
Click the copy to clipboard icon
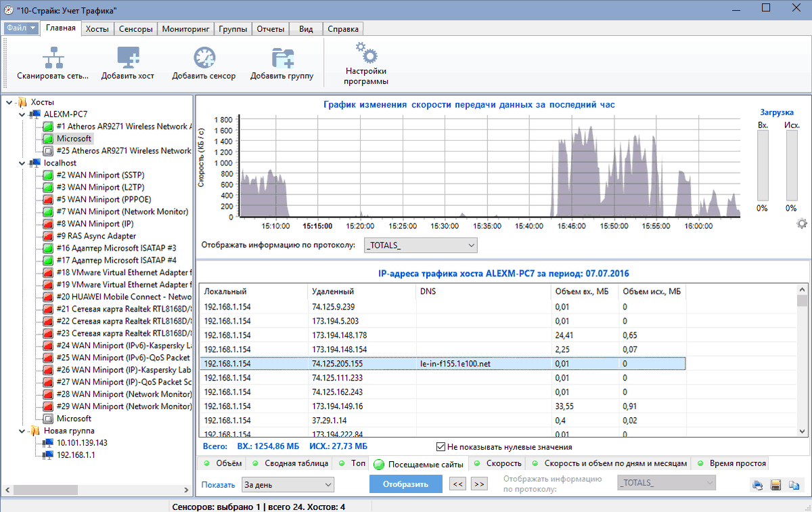pyautogui.click(x=793, y=484)
